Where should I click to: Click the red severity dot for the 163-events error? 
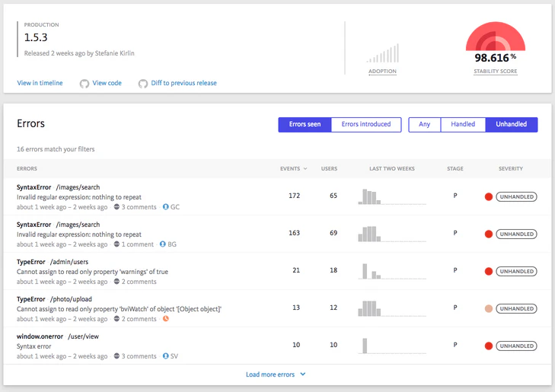[489, 234]
